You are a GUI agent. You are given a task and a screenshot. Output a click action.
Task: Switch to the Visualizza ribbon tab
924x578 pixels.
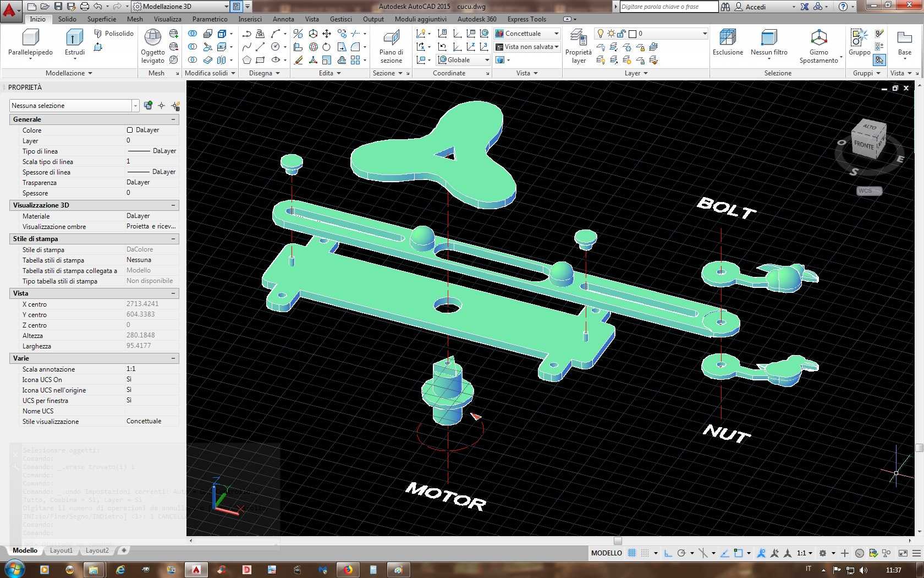[168, 19]
